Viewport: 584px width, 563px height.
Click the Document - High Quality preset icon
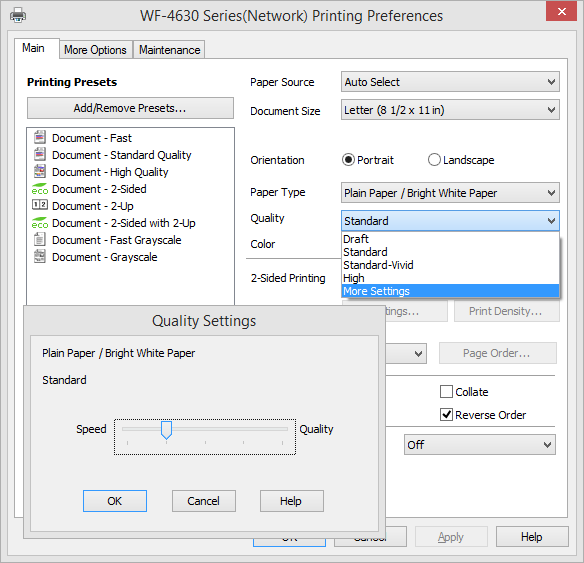coord(40,172)
